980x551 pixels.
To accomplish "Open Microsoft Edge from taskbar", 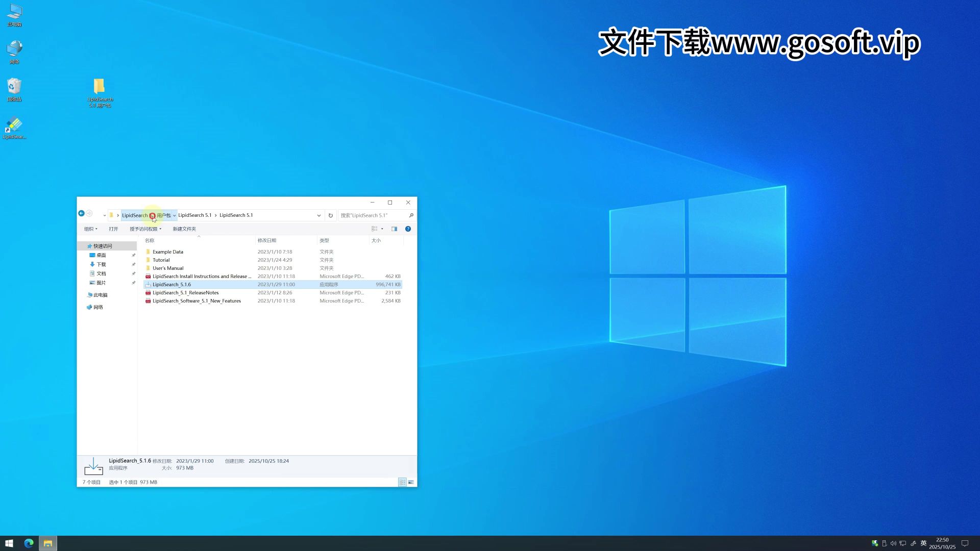I will coord(29,543).
